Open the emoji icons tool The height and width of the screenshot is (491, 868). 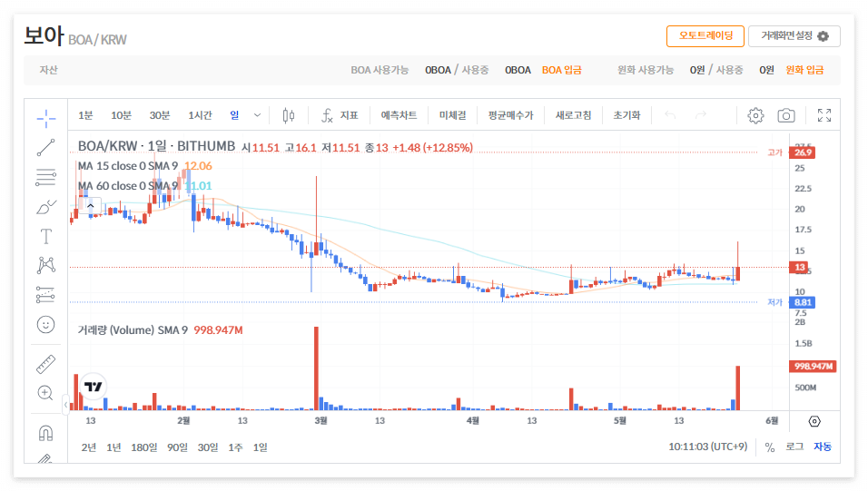pos(46,324)
